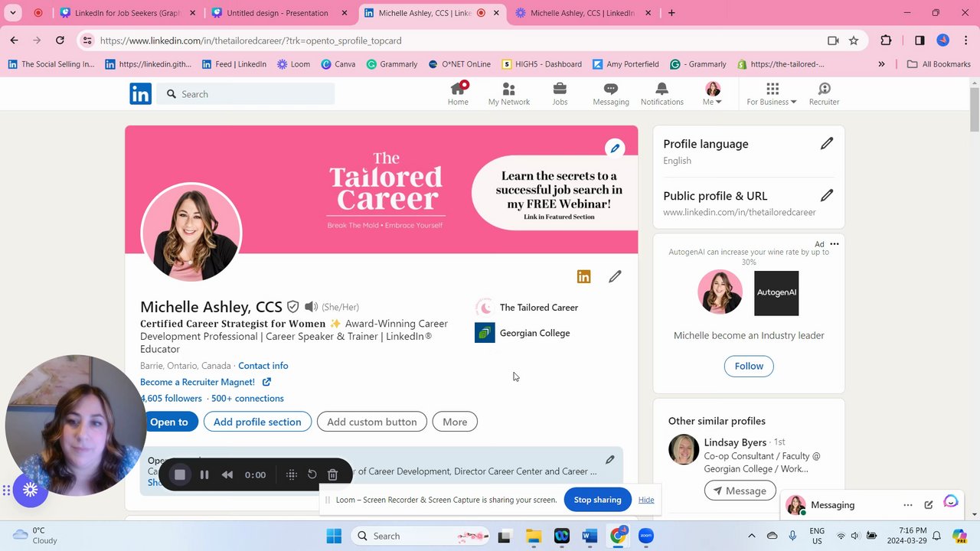The width and height of the screenshot is (980, 551).
Task: Open Feed | LinkedIn bookmark
Action: pos(234,64)
